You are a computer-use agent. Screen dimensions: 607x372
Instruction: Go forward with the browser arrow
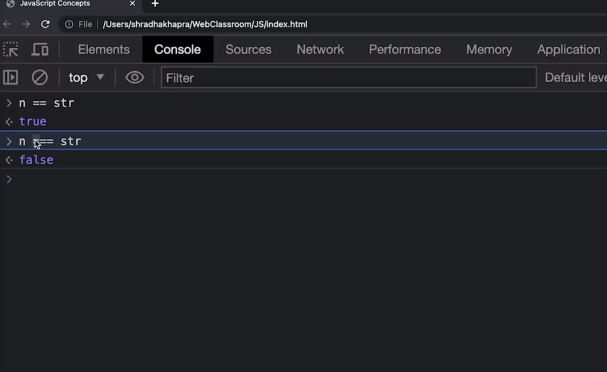click(x=26, y=24)
